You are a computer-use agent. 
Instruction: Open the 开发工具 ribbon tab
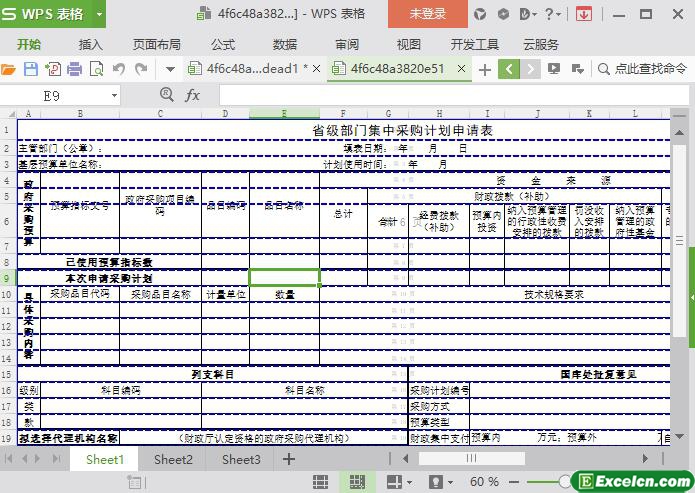(x=474, y=44)
